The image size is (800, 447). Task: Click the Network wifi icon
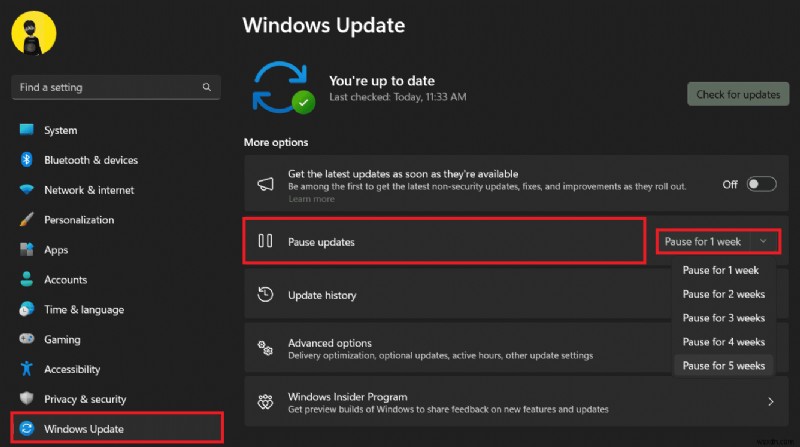27,190
